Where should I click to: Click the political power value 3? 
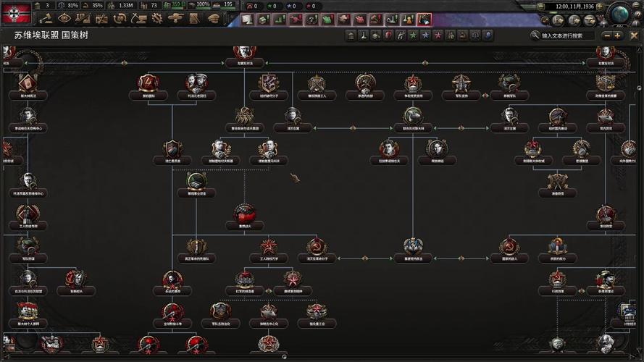[x=43, y=5]
